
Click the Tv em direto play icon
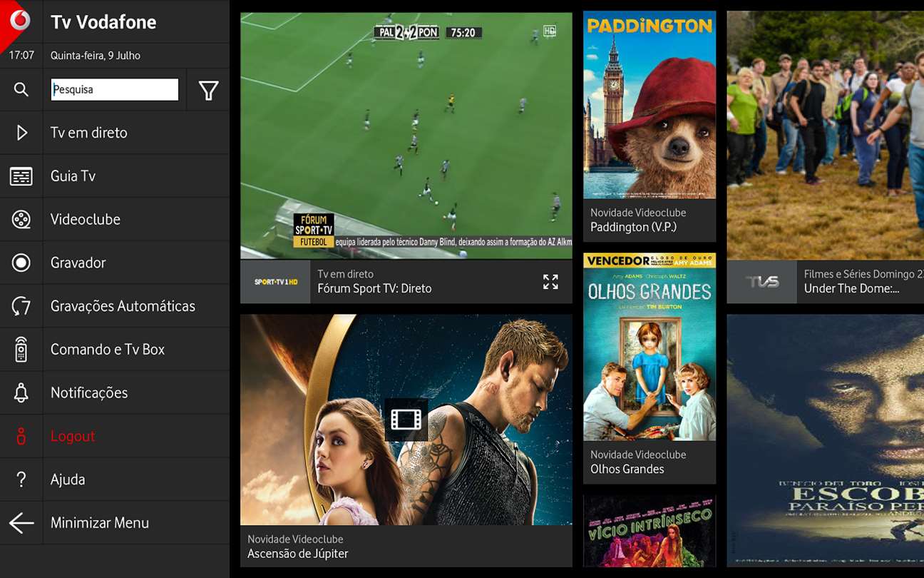pyautogui.click(x=21, y=133)
